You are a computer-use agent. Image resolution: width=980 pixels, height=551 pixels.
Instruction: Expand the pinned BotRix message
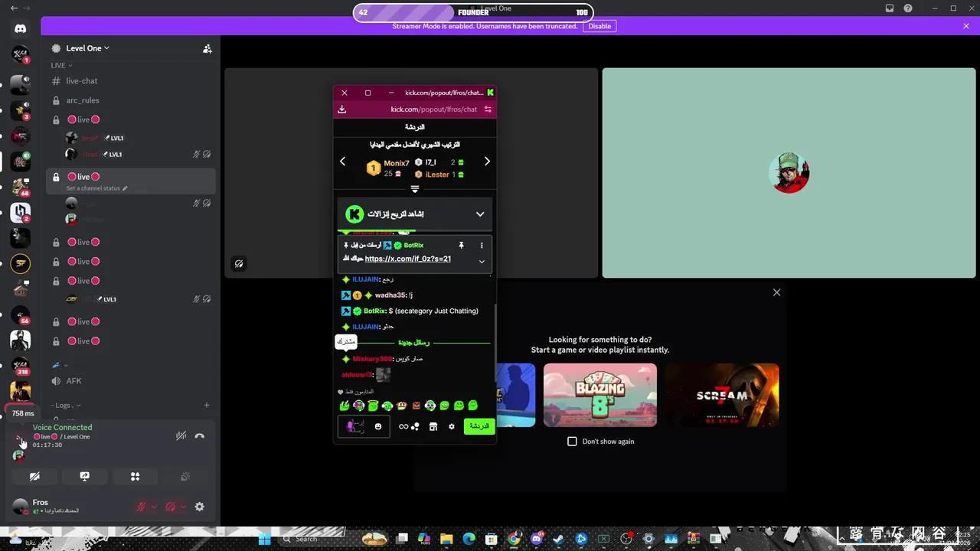(x=482, y=262)
